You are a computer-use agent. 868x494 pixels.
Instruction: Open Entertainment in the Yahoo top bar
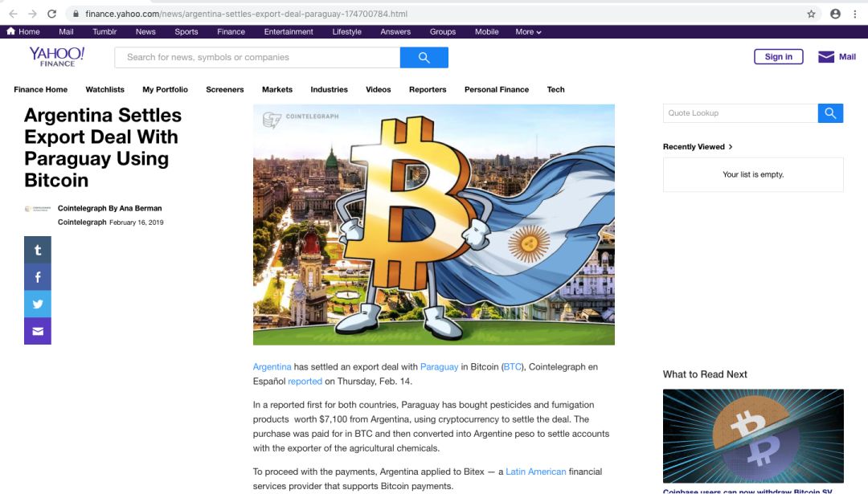pos(289,31)
